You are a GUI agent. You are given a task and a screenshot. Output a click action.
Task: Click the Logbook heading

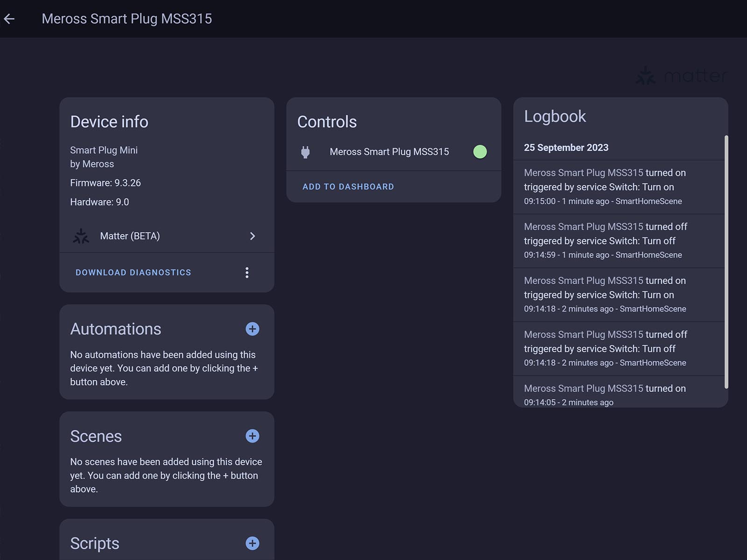555,117
